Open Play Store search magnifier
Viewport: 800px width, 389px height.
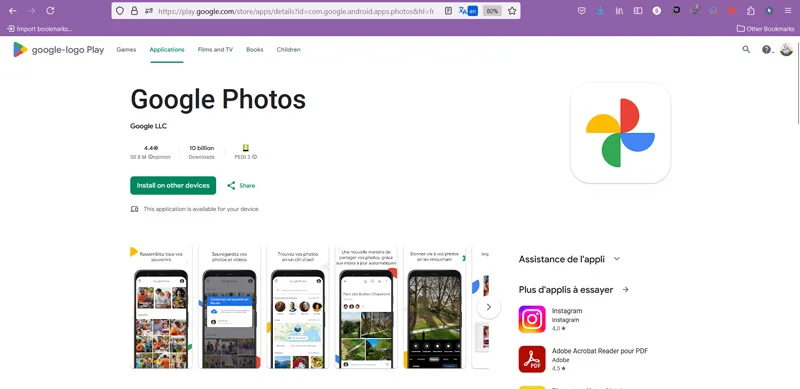click(746, 50)
